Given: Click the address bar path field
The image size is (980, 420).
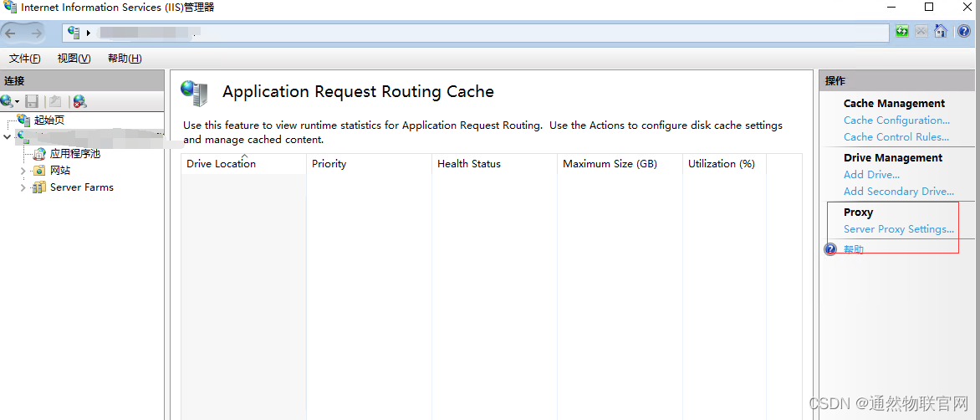Looking at the screenshot, I should tap(475, 33).
